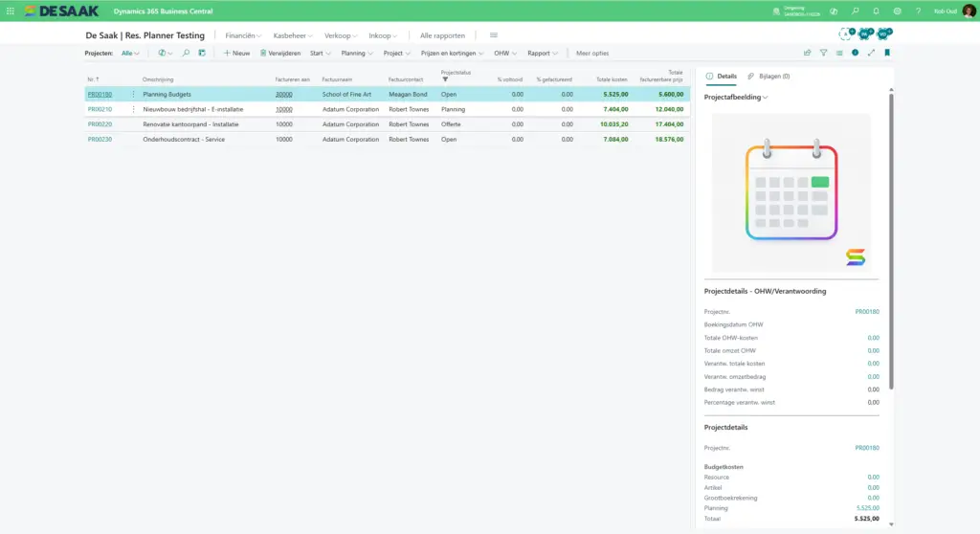980x534 pixels.
Task: Expand the OHW dropdown menu
Action: 505,54
